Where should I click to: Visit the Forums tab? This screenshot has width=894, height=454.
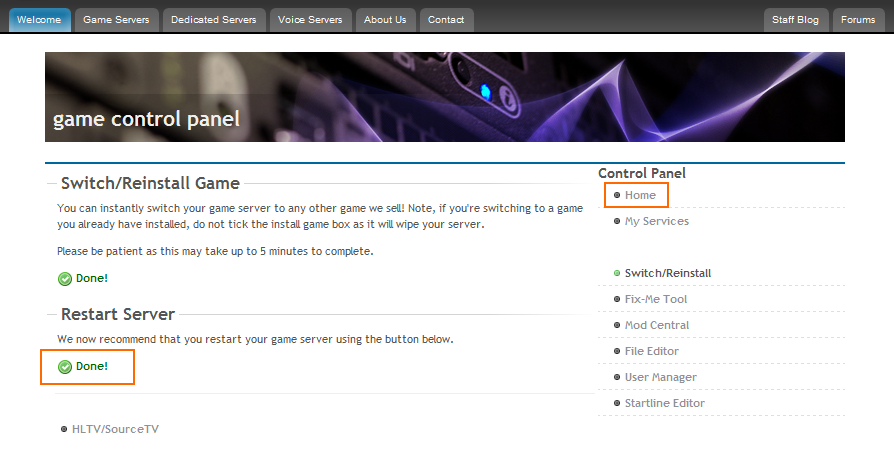(x=858, y=20)
